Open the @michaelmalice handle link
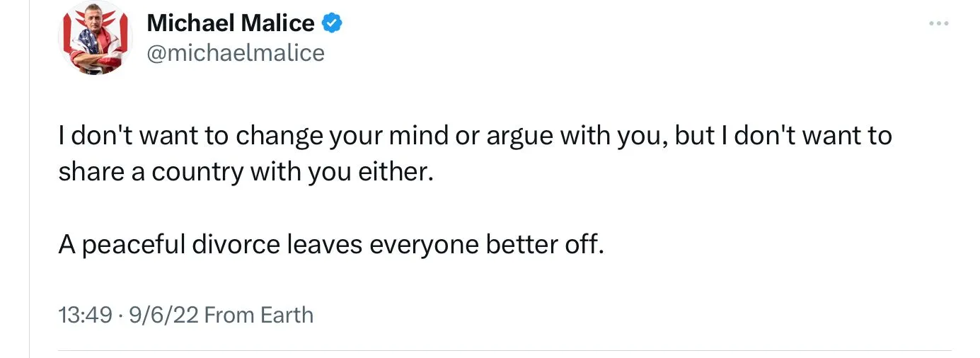This screenshot has width=980, height=358. (235, 53)
